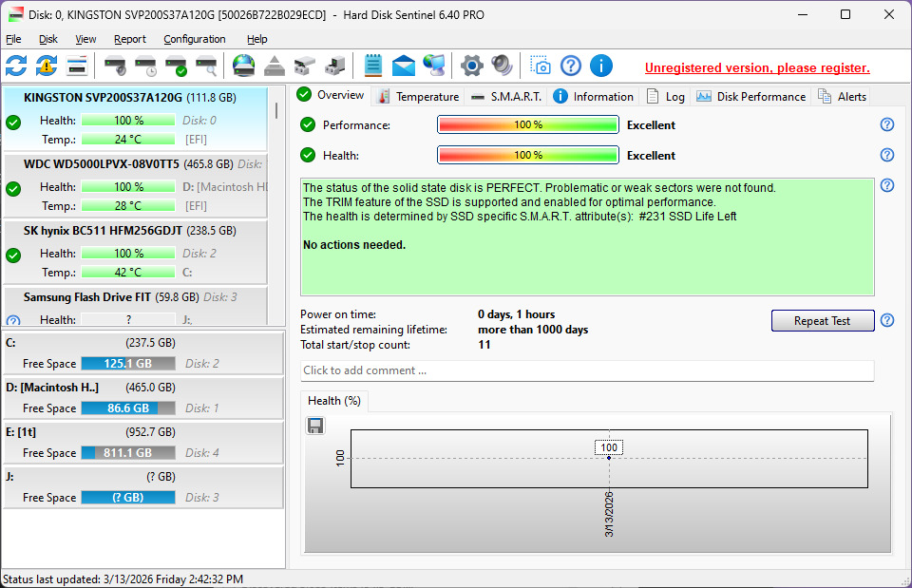Click help icon next to Health bar

tap(887, 154)
